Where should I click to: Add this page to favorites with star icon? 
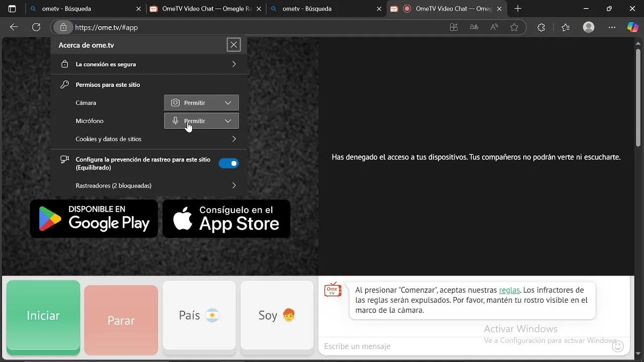[x=514, y=28]
